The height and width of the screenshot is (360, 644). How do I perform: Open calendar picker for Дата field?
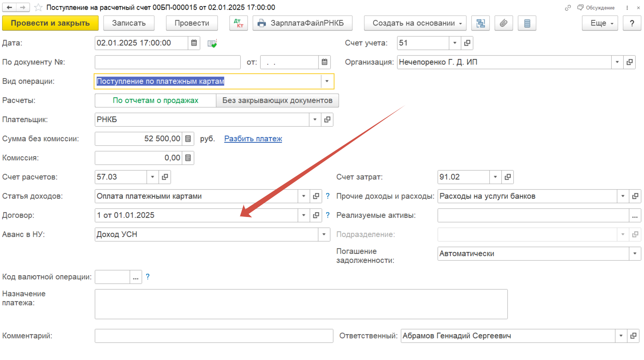pos(194,43)
